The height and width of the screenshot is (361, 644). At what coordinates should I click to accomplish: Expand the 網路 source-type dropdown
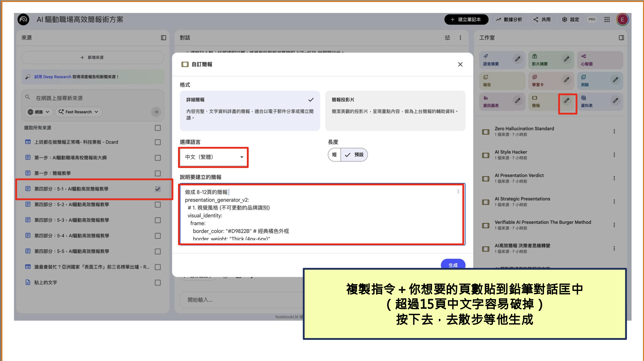[x=39, y=112]
